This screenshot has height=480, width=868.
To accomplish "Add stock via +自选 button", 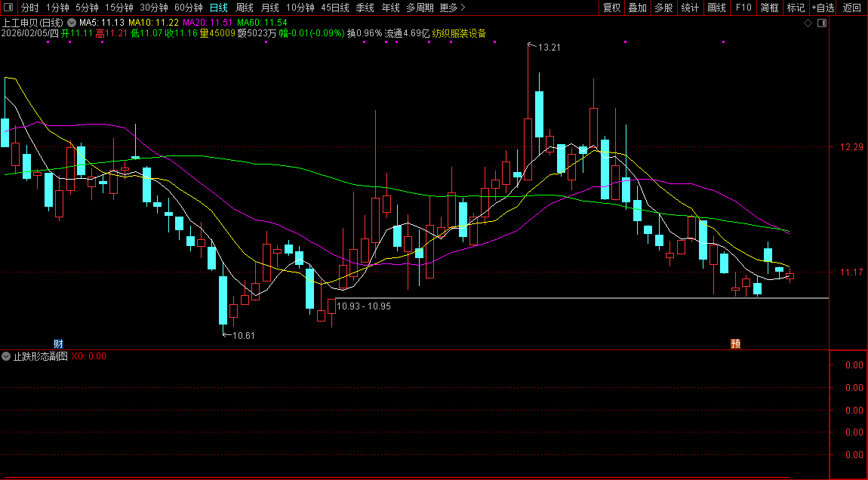I will tap(823, 8).
